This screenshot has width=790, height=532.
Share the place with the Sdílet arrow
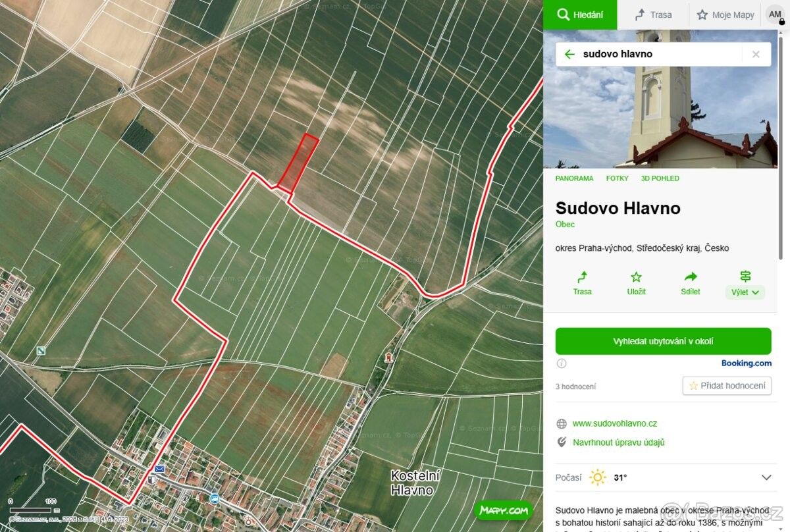click(691, 283)
